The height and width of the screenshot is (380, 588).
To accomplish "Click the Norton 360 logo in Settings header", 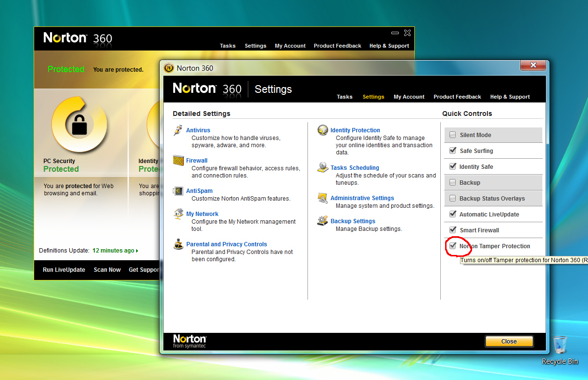I will pos(207,89).
